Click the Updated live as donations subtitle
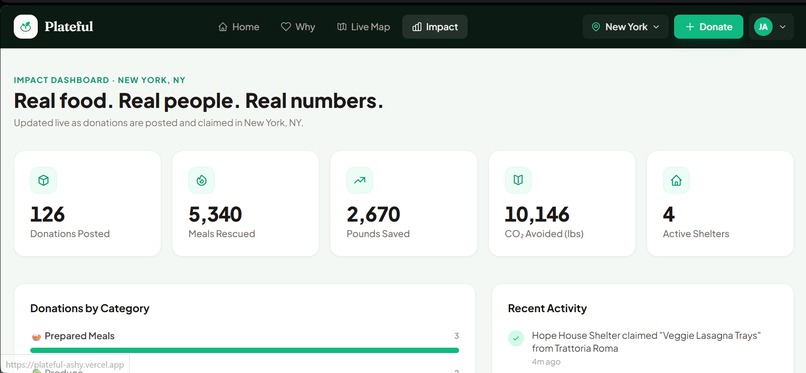 158,123
